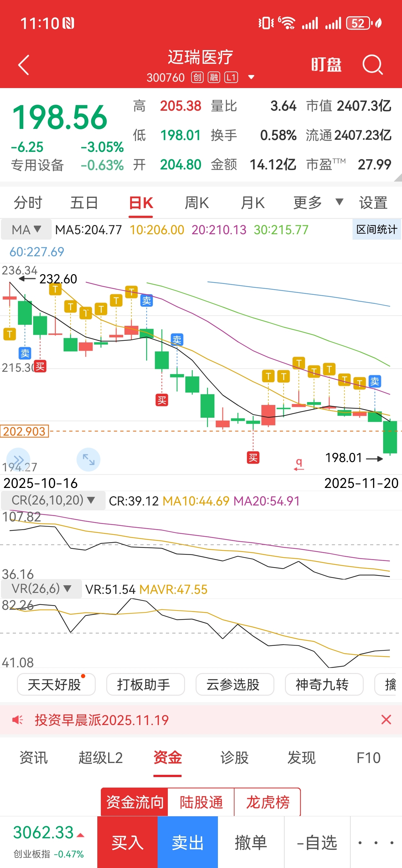
Task: Switch to 诊股 tab
Action: tap(234, 758)
